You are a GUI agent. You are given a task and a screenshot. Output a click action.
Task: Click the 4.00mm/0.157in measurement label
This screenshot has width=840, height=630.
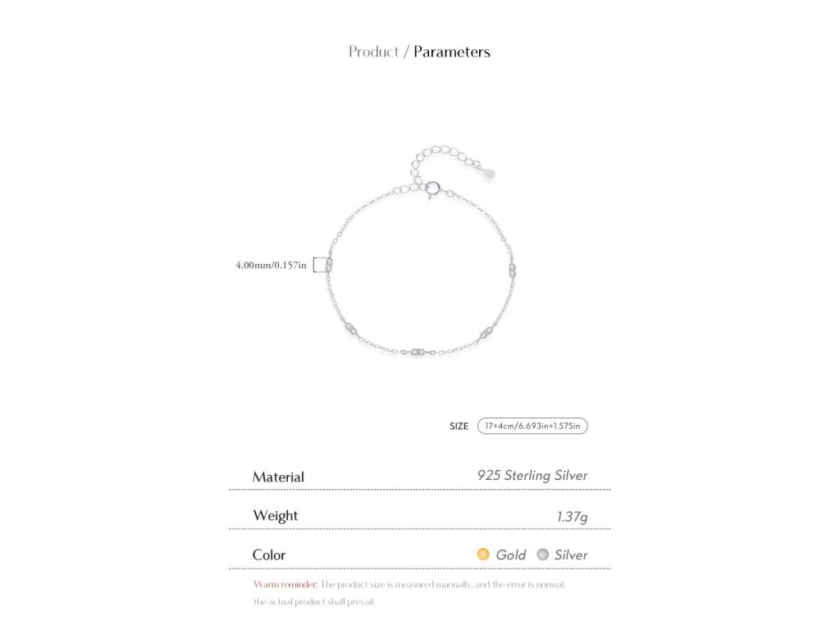pos(271,265)
